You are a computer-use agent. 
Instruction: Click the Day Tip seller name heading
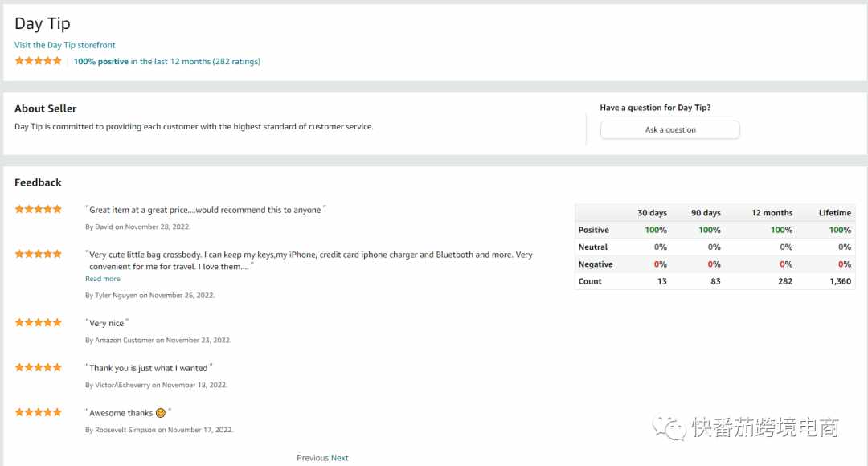tap(43, 24)
